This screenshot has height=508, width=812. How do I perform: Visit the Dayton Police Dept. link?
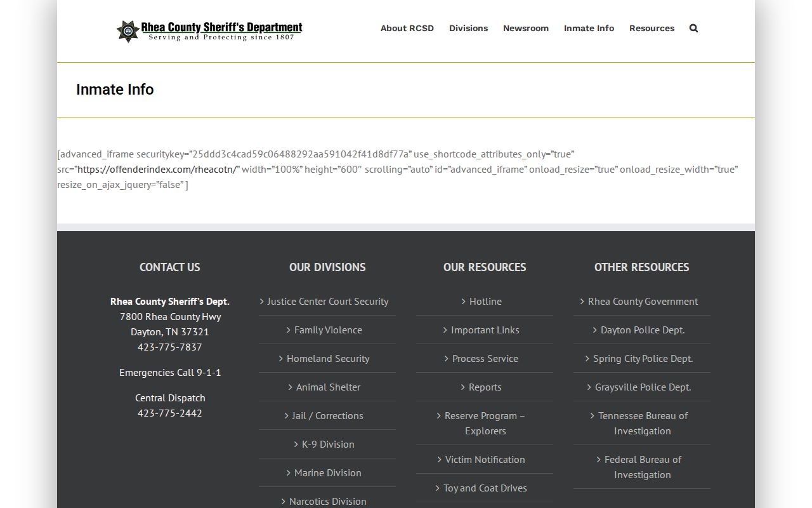[x=643, y=330]
